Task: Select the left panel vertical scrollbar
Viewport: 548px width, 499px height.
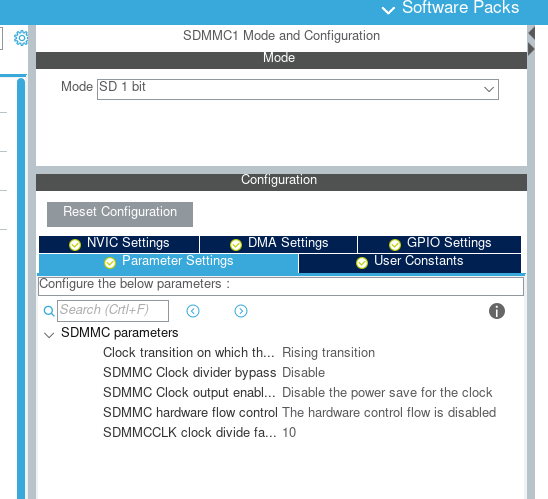Action: (21, 289)
